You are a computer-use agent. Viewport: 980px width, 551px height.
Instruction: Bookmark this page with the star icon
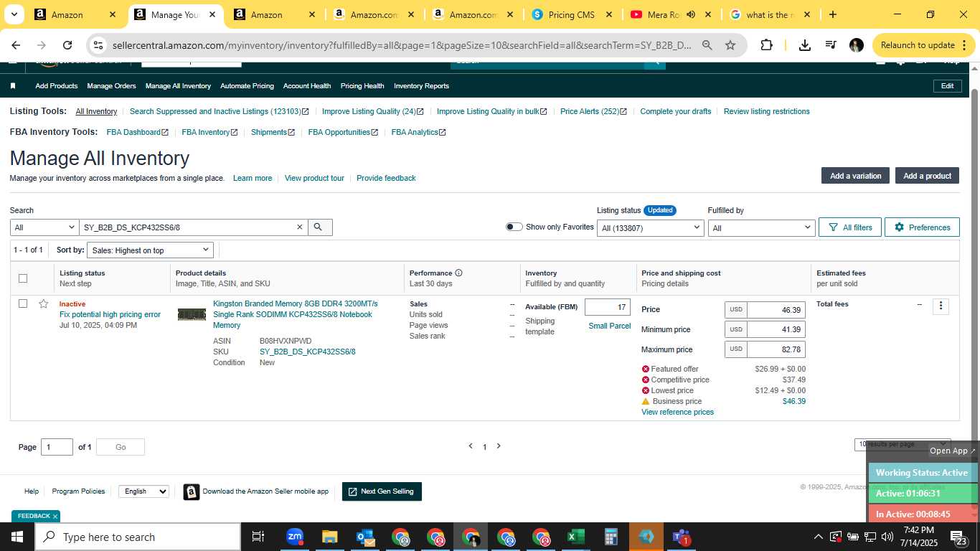[x=730, y=45]
